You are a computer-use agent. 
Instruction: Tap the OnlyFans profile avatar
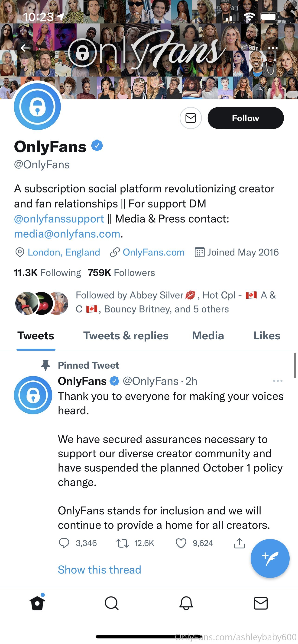click(37, 106)
